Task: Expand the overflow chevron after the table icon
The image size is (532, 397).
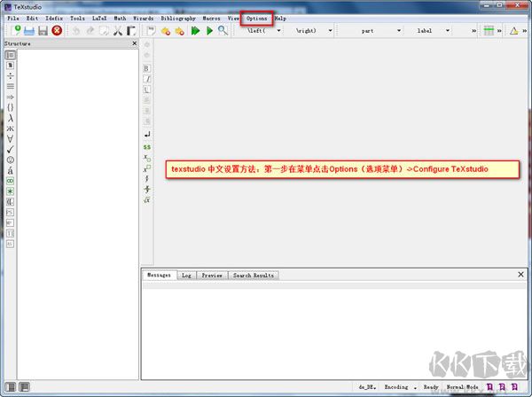Action: [x=499, y=31]
